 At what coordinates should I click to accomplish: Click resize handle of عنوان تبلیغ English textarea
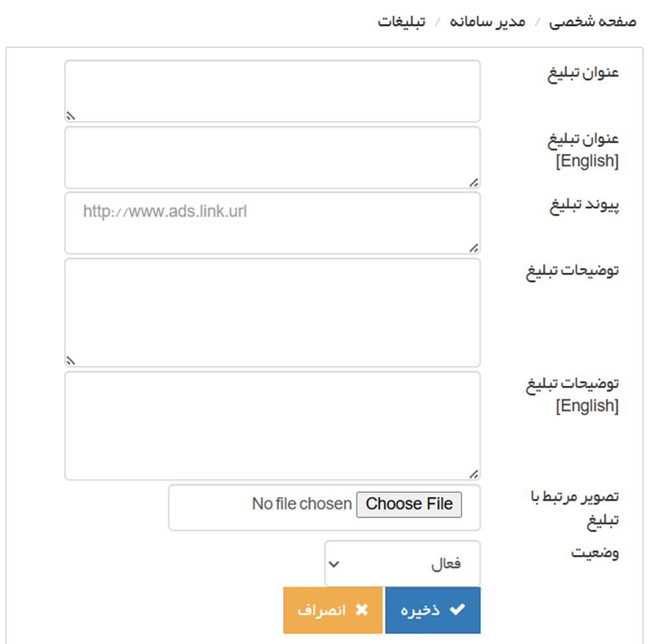473,182
